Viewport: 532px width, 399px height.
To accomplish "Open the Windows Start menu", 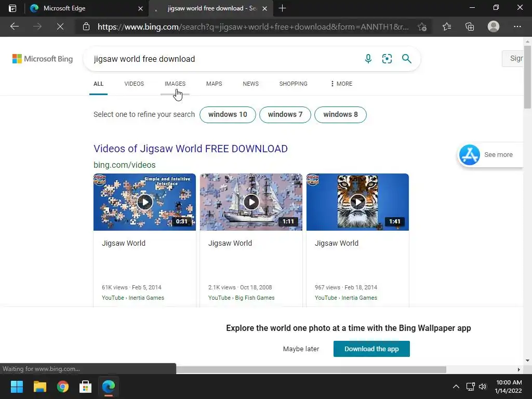I will pos(17,387).
